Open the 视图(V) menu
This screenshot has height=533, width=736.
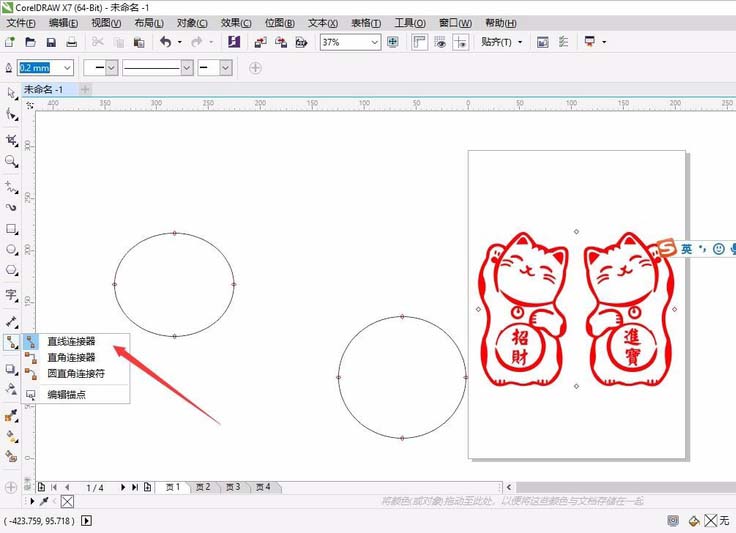point(106,23)
